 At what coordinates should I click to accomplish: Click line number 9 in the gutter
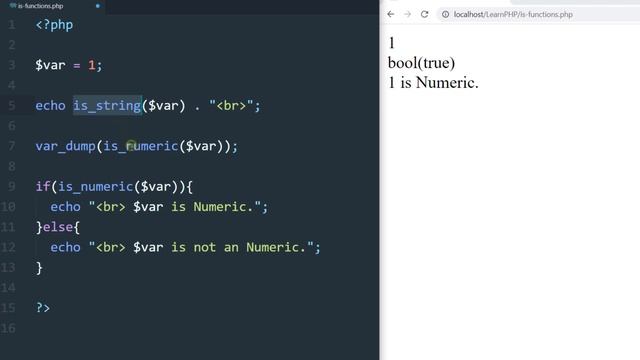tap(12, 187)
